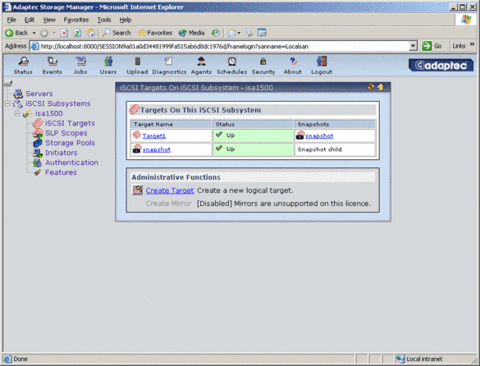Click the Create Target link

(x=169, y=191)
